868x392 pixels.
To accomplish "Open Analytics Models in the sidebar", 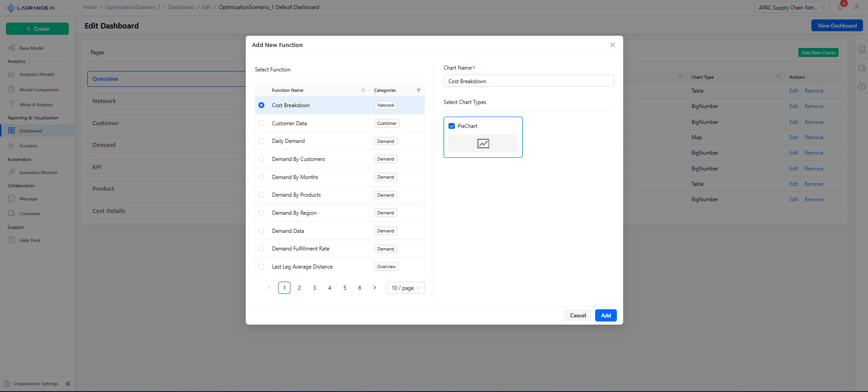I will pos(37,75).
